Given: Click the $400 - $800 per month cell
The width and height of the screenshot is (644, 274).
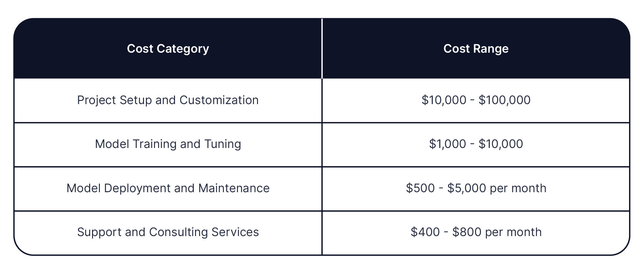Looking at the screenshot, I should pyautogui.click(x=476, y=233).
